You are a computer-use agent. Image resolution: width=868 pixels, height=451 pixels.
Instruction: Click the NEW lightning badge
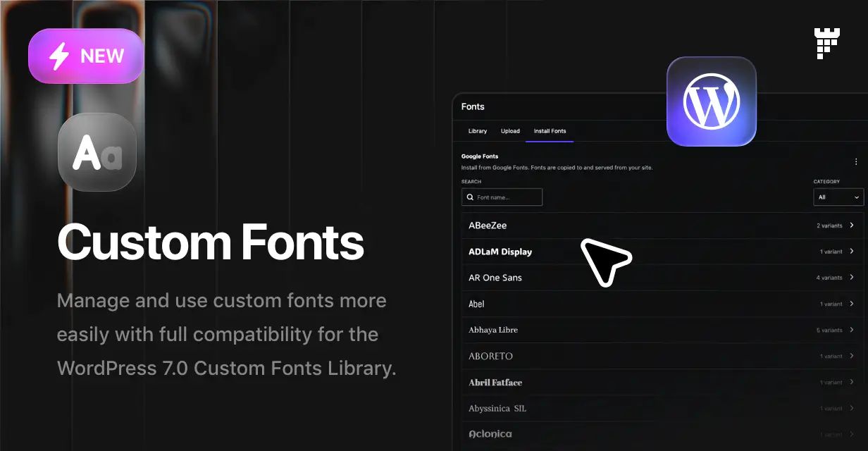[x=86, y=56]
